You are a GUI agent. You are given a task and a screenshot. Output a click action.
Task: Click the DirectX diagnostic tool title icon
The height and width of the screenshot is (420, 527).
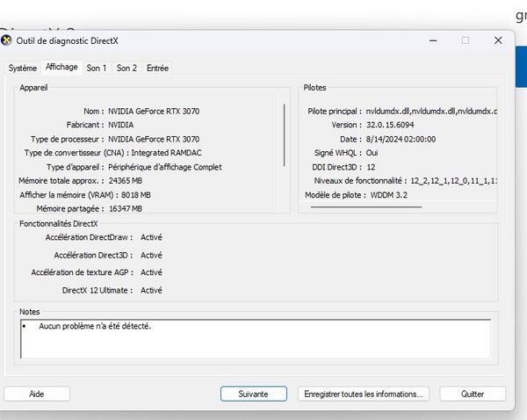pyautogui.click(x=6, y=40)
